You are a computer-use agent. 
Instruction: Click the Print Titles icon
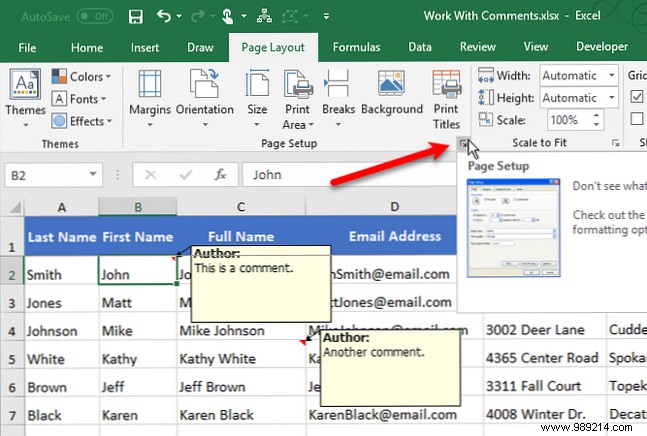pos(446,84)
